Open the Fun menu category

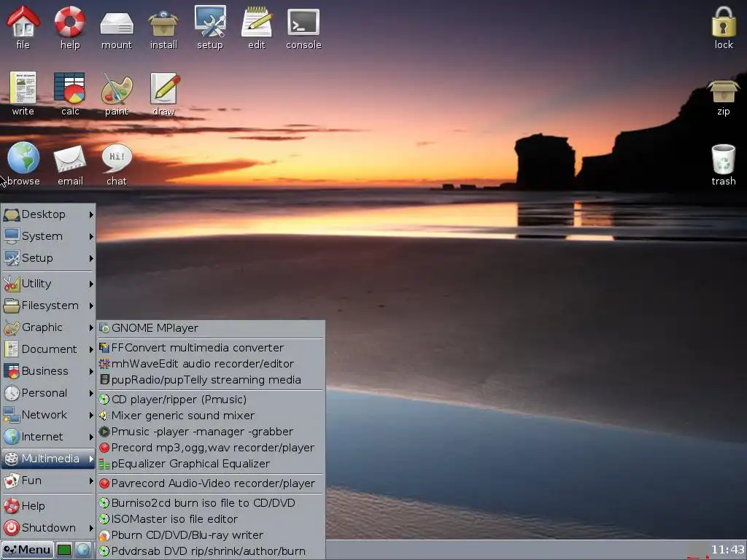pyautogui.click(x=48, y=481)
